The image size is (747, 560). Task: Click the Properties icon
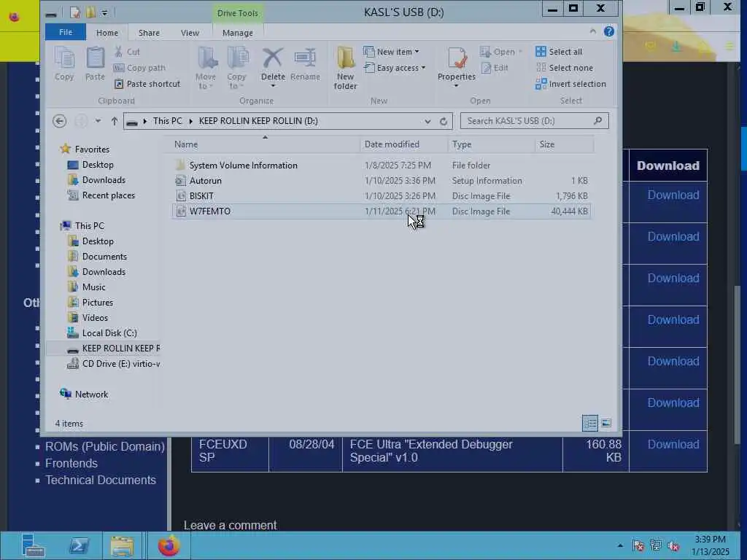(457, 58)
